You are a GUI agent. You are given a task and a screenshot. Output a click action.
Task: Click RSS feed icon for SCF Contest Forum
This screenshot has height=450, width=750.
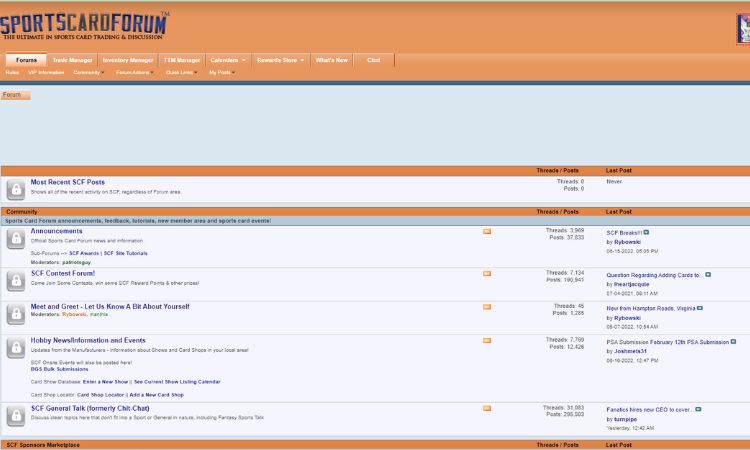[x=487, y=274]
